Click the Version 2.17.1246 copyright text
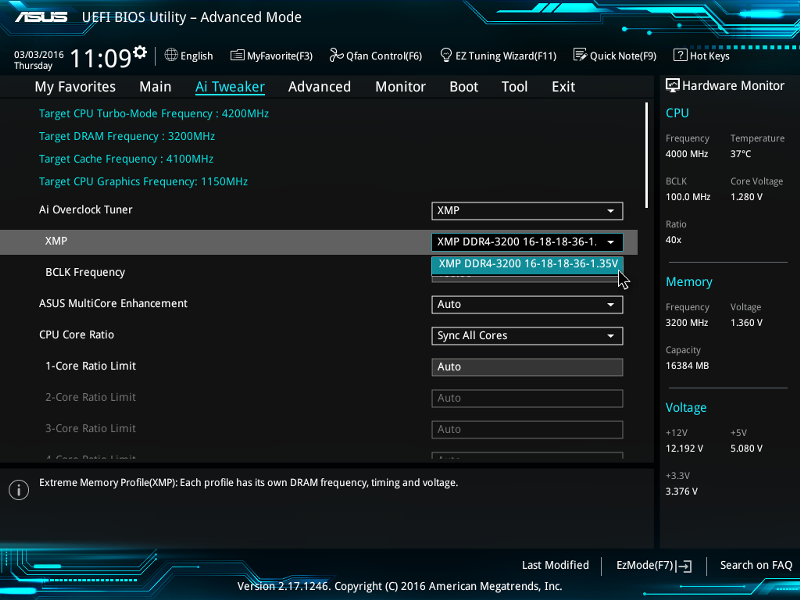This screenshot has height=600, width=800. point(399,586)
